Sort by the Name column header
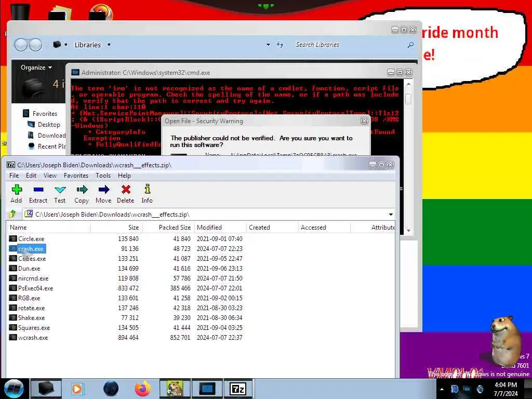The width and height of the screenshot is (532, 399). point(49,228)
